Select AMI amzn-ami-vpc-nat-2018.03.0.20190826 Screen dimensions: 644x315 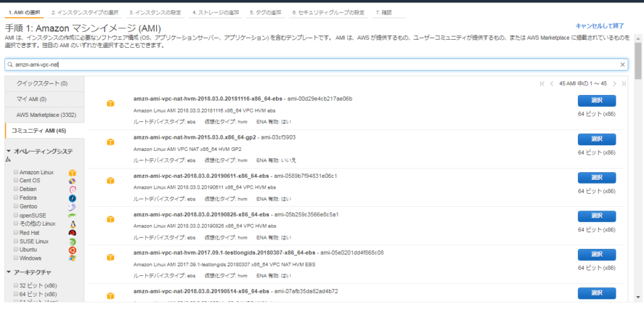pos(596,216)
